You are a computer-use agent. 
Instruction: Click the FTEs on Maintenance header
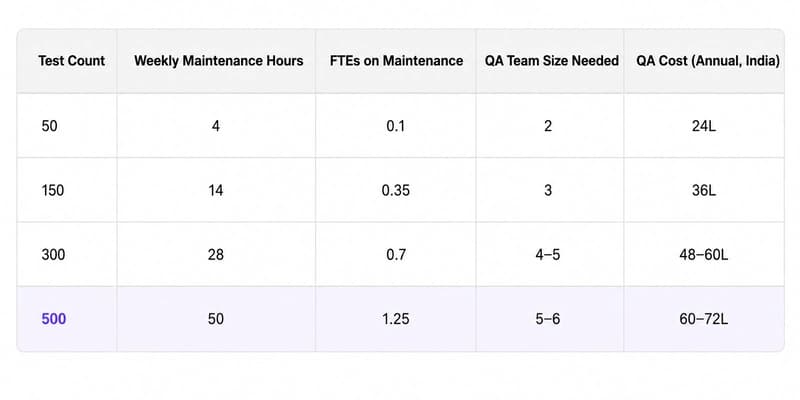[396, 61]
